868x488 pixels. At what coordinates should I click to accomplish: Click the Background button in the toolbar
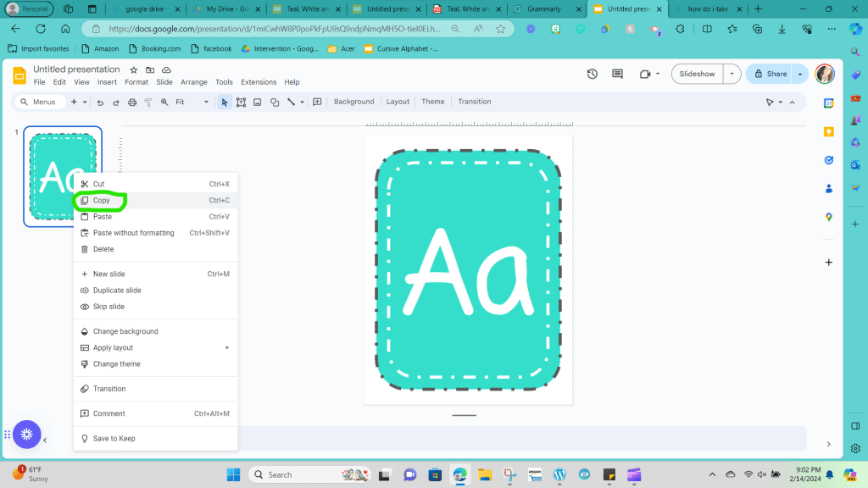[353, 102]
